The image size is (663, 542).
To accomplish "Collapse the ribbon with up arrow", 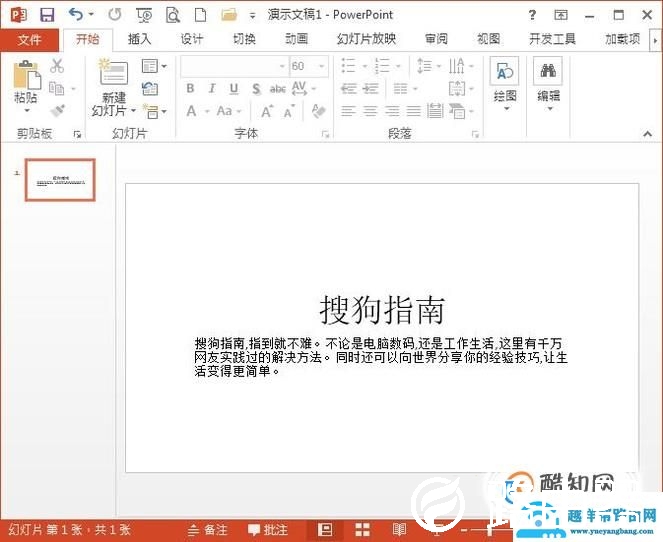I will tap(647, 134).
